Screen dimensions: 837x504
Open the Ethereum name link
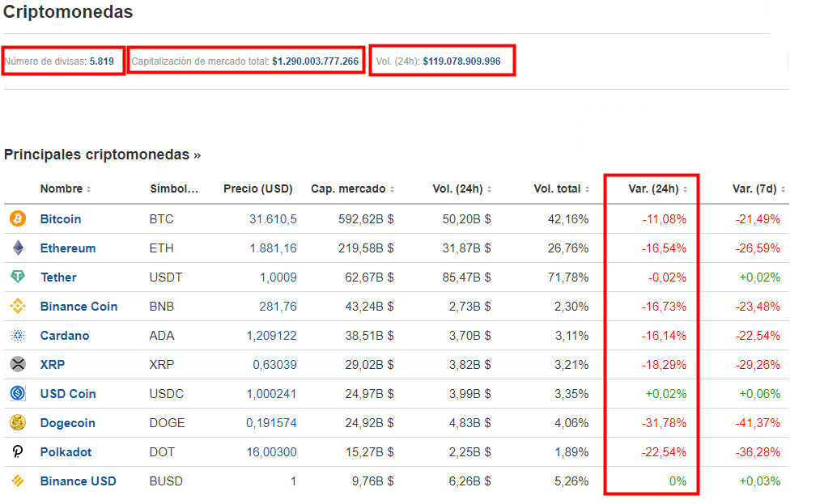click(x=68, y=248)
